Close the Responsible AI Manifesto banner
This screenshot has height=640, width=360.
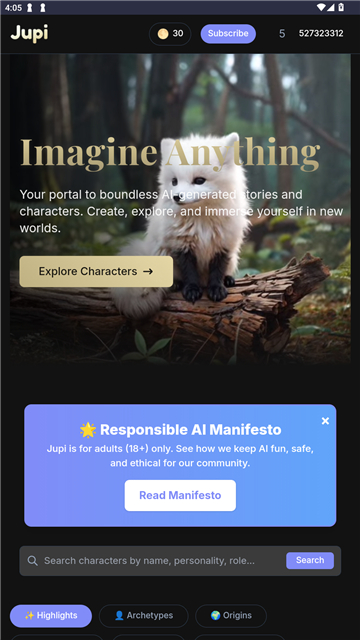click(x=325, y=421)
